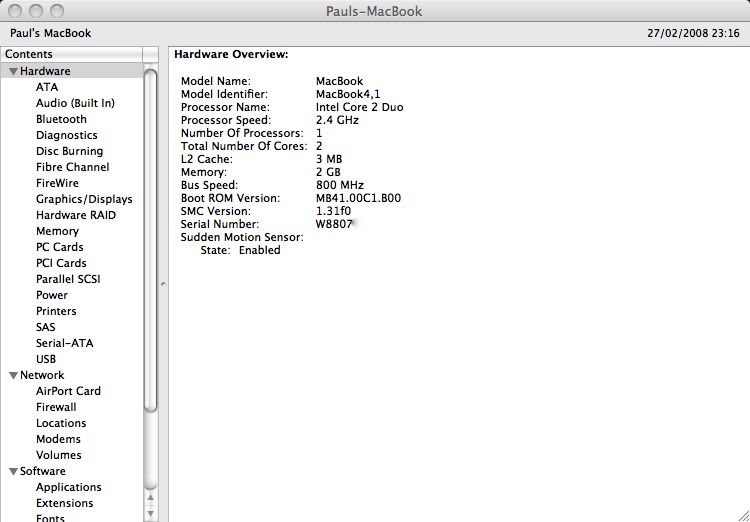
Task: Select Locations under Network
Action: tap(61, 423)
